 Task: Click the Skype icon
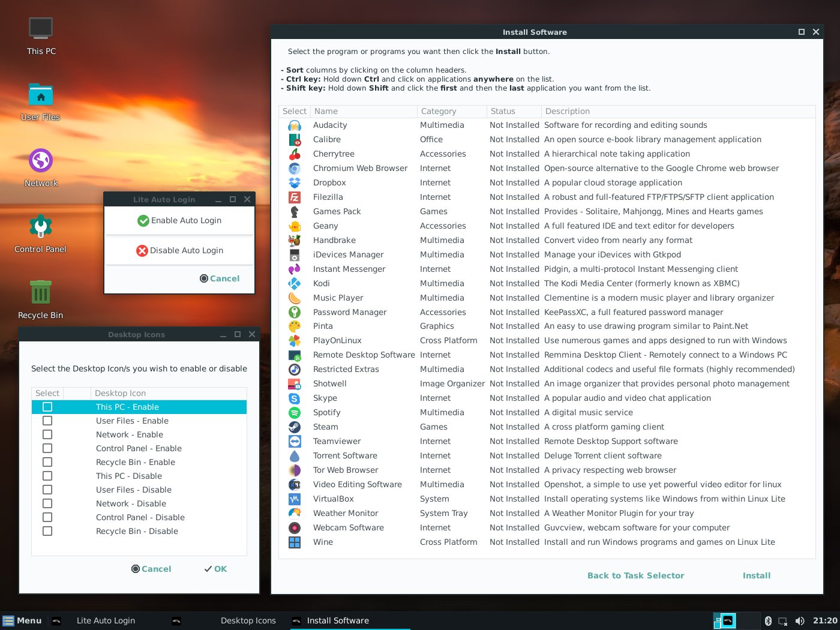(295, 398)
